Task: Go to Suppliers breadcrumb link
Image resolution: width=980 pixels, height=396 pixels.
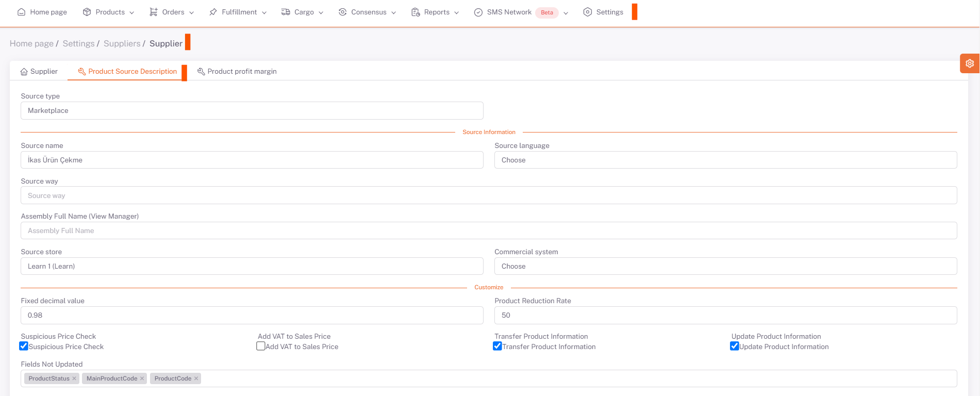Action: (x=122, y=43)
